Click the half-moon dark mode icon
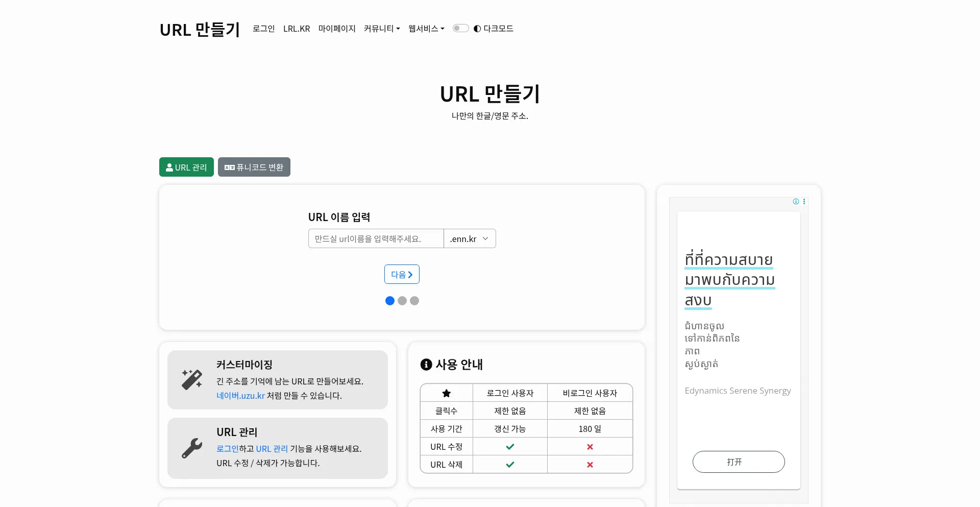The width and height of the screenshot is (980, 507). (477, 29)
